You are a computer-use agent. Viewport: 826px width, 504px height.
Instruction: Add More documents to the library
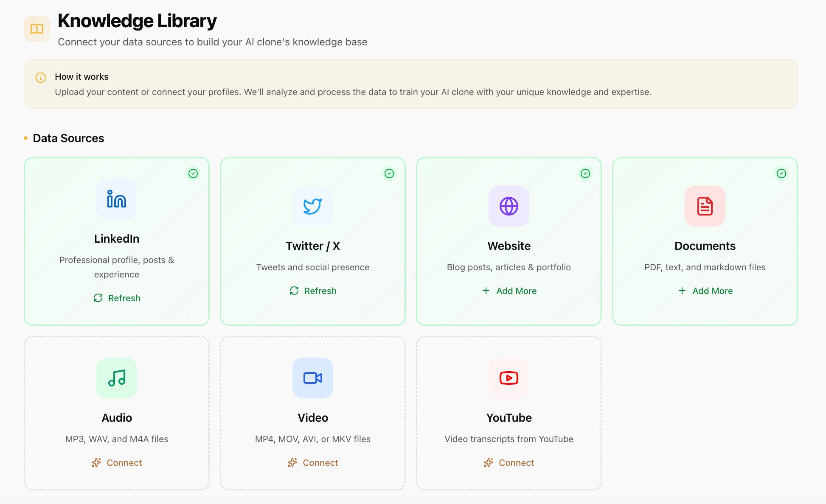(705, 291)
